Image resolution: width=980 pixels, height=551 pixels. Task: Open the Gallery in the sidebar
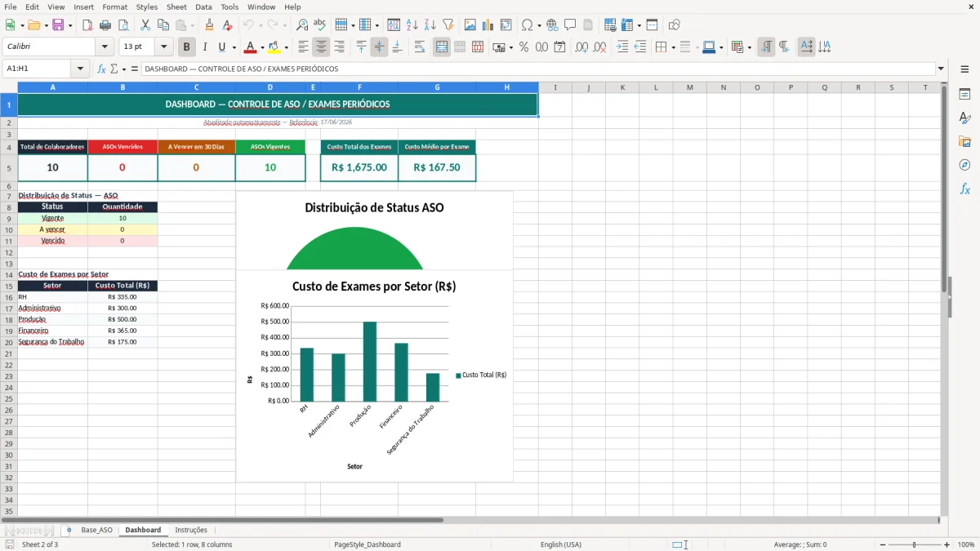click(x=964, y=141)
